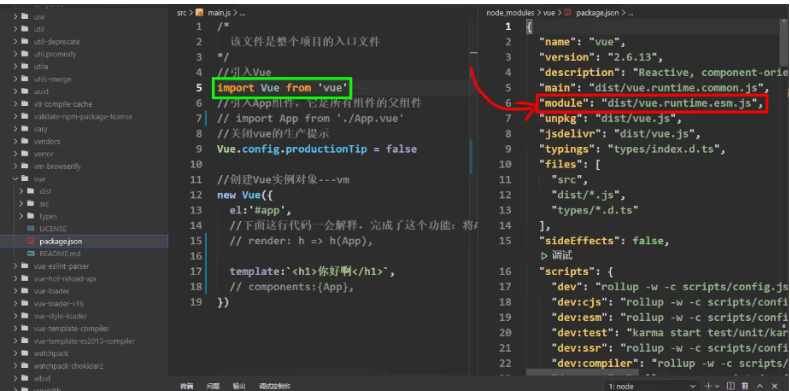Click the LICENSE file icon in the explorer
This screenshot has height=391, width=790.
(31, 229)
